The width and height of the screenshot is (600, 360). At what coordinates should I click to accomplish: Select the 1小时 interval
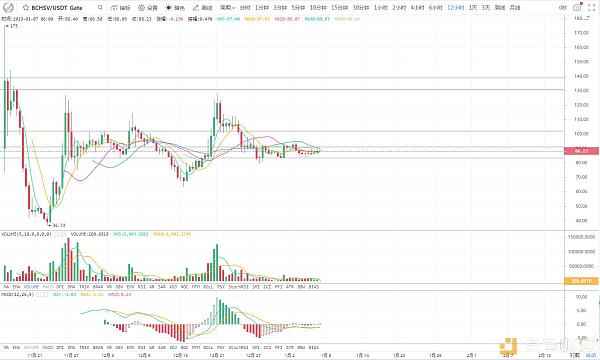(381, 7)
